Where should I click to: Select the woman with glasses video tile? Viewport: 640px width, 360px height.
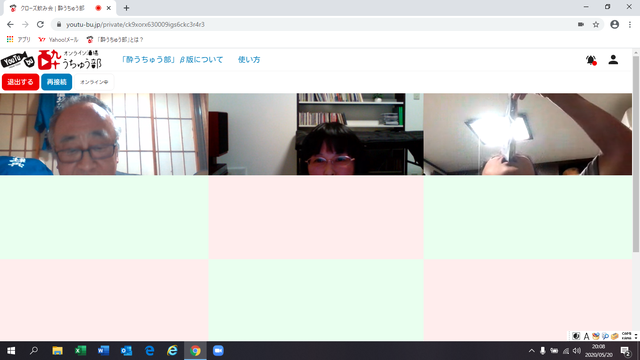tap(316, 134)
